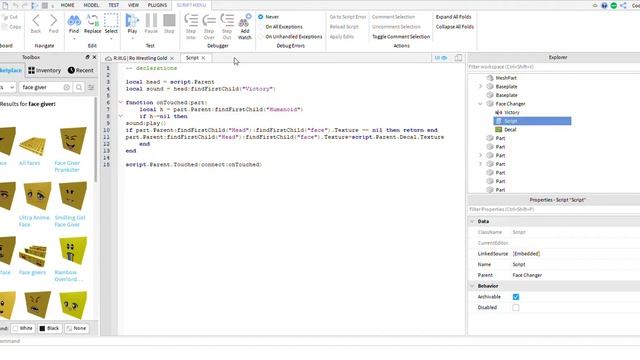Open the MODEL ribbon tab

[x=91, y=5]
